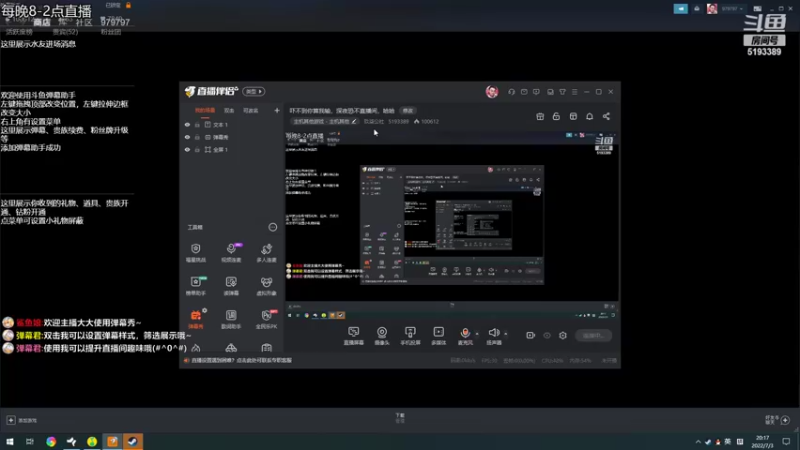Expand speaker options arrow
Screen dimensions: 800x450
(506, 334)
